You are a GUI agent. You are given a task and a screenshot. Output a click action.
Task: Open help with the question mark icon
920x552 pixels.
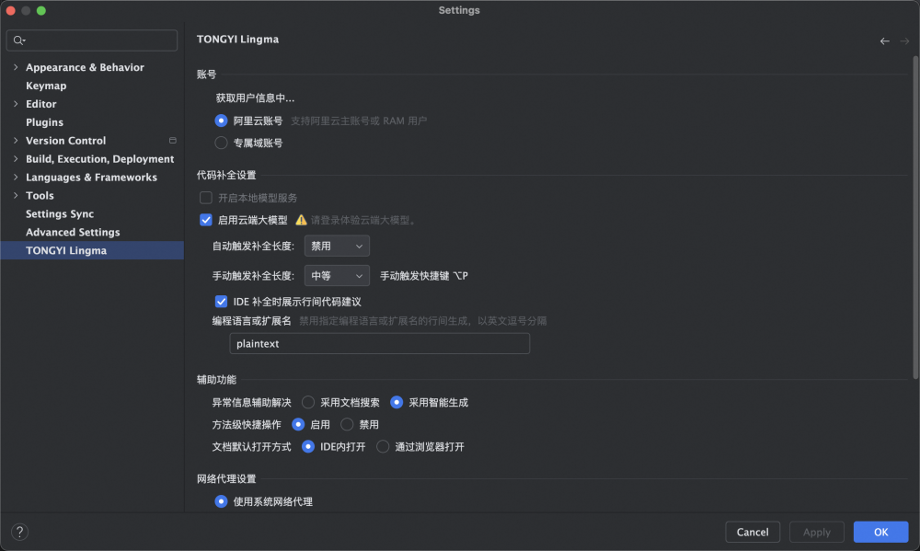point(19,532)
